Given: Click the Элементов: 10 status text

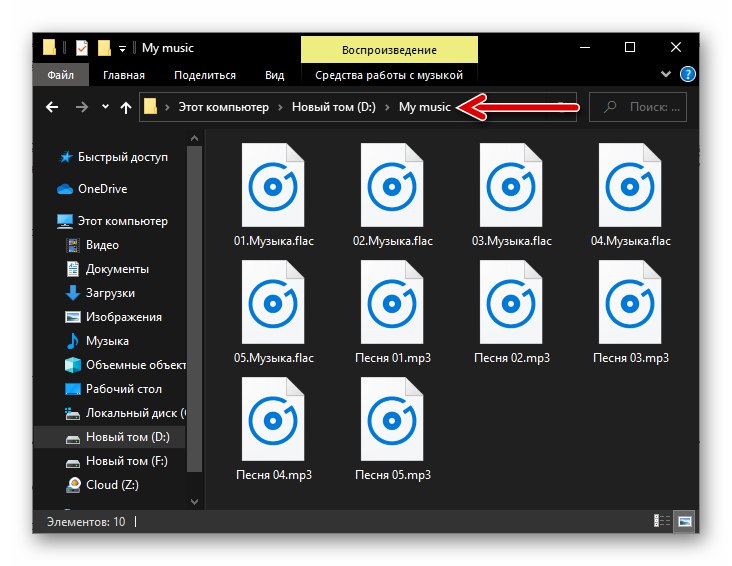Looking at the screenshot, I should (86, 521).
